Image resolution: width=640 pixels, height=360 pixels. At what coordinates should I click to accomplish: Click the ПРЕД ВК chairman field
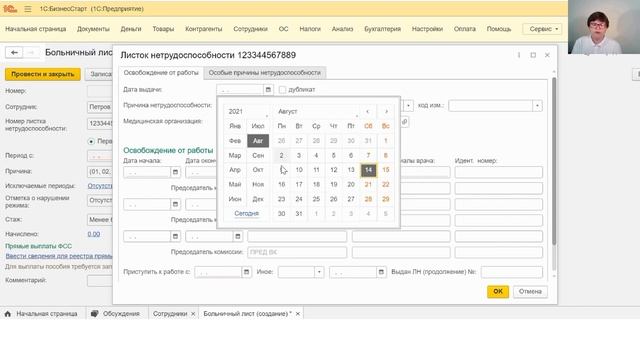297,252
